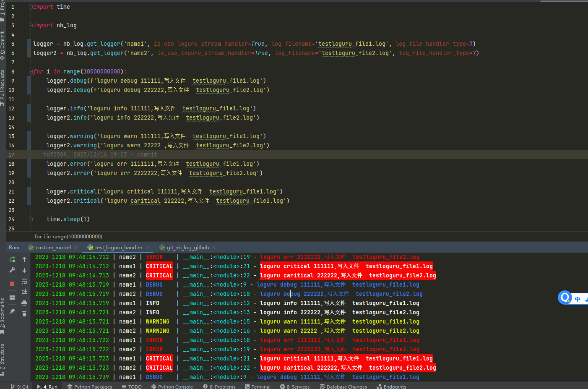The height and width of the screenshot is (389, 588).
Task: Collapse the 'import time' fold marker
Action: [x=31, y=7]
